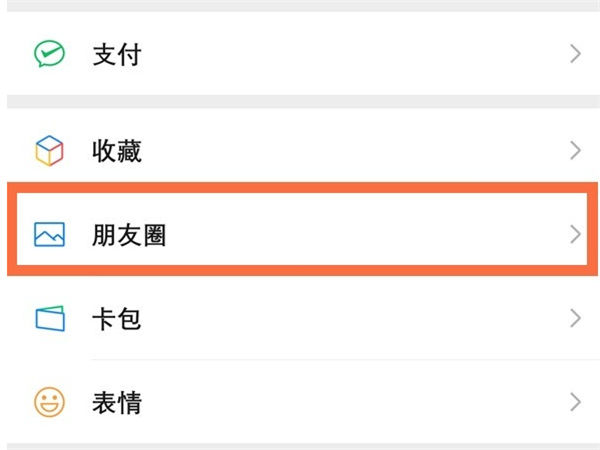Expand the chevron beside 收藏
The image size is (600, 450).
click(575, 151)
